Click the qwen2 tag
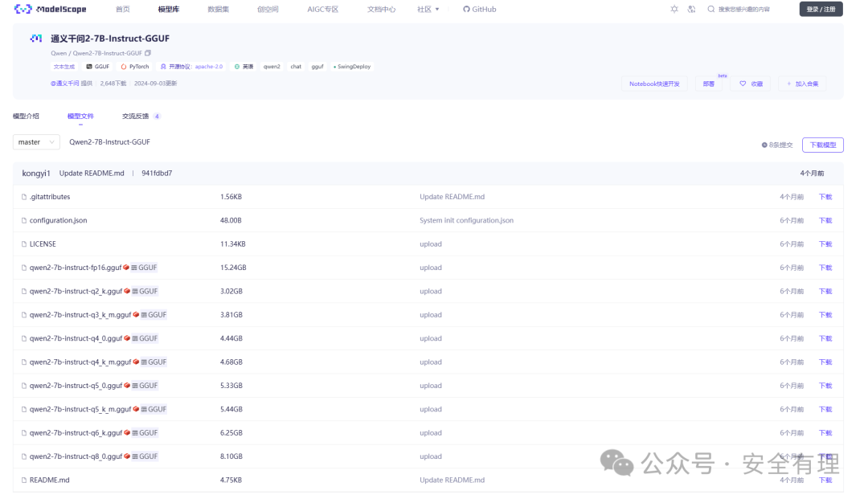 pyautogui.click(x=272, y=67)
